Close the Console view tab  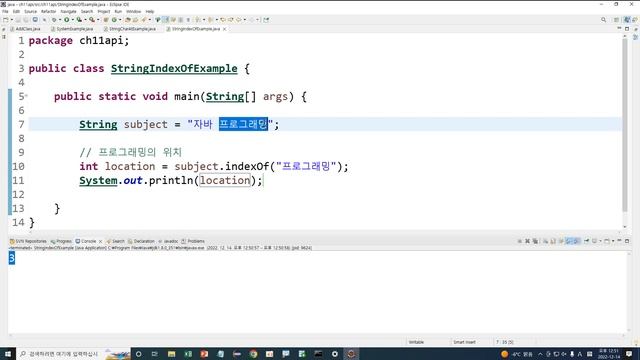[100, 241]
